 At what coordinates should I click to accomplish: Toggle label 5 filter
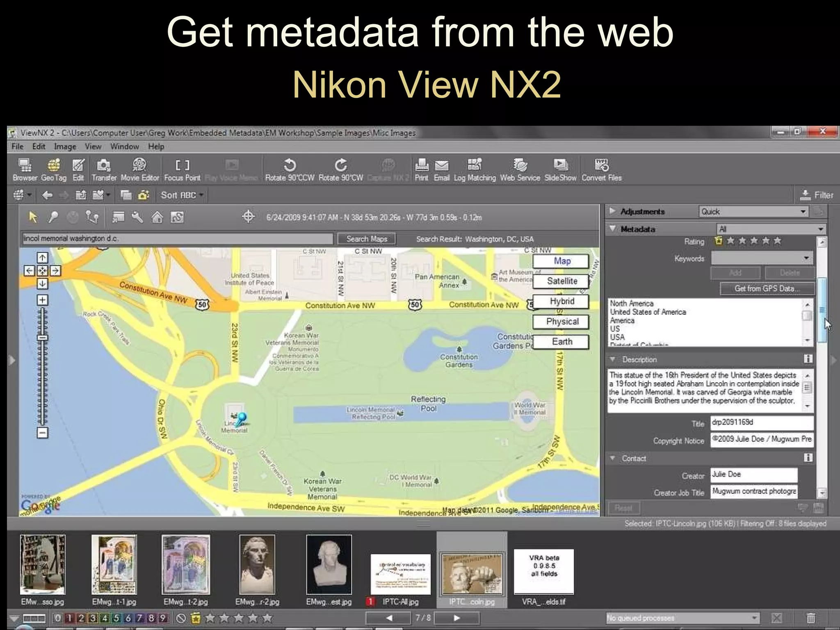tap(116, 618)
